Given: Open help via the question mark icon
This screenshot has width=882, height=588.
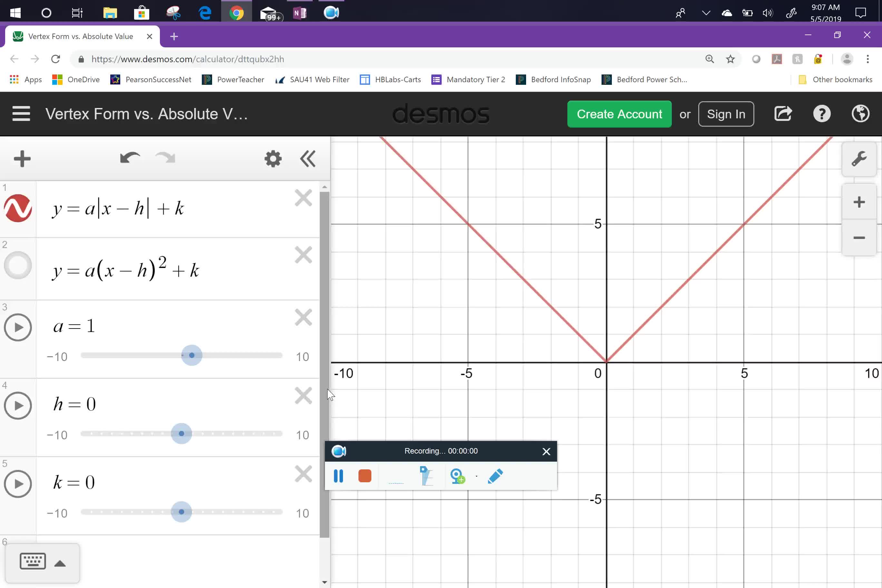Looking at the screenshot, I should [822, 113].
